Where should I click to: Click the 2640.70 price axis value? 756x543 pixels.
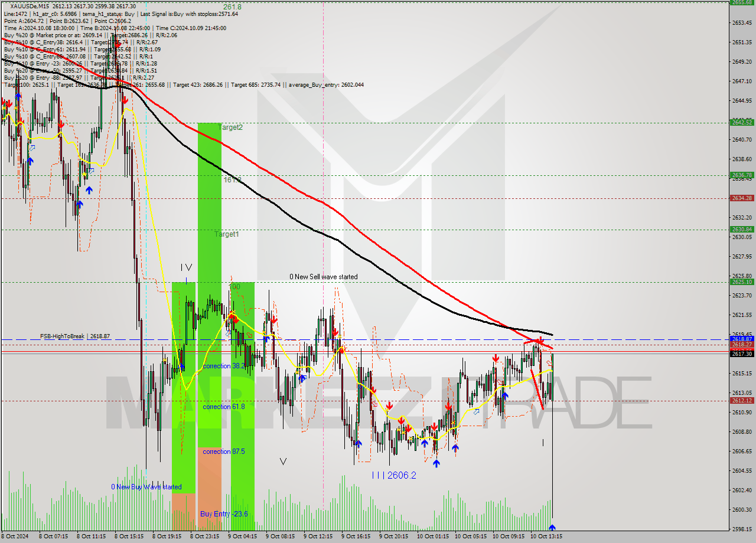(742, 139)
